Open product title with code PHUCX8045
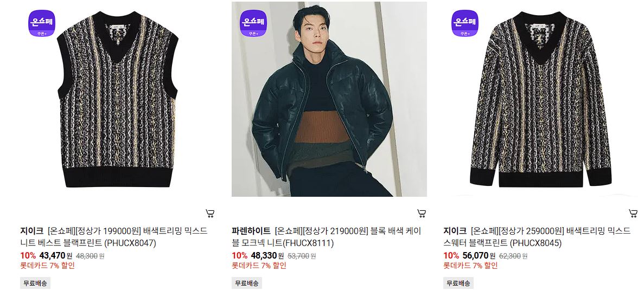644x290 pixels. 537,237
